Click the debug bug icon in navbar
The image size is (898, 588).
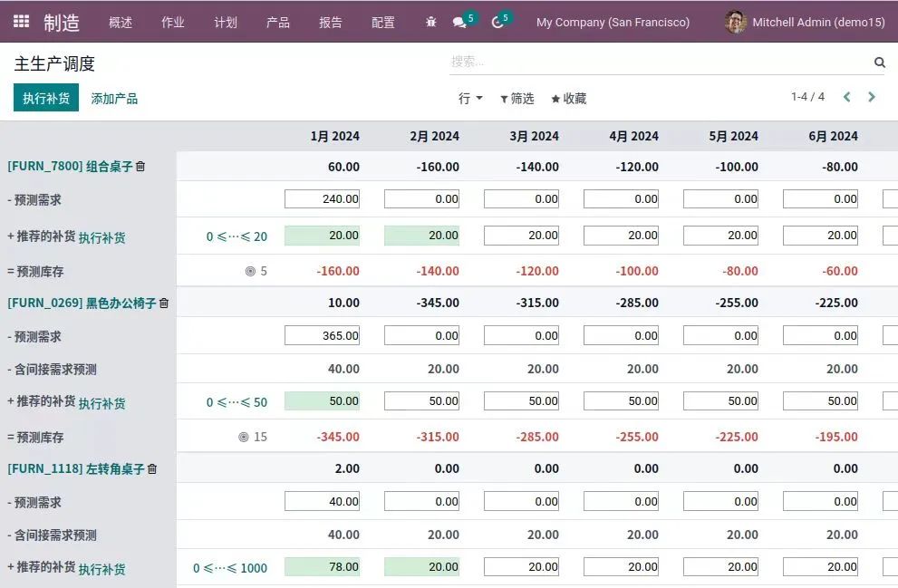coord(430,23)
